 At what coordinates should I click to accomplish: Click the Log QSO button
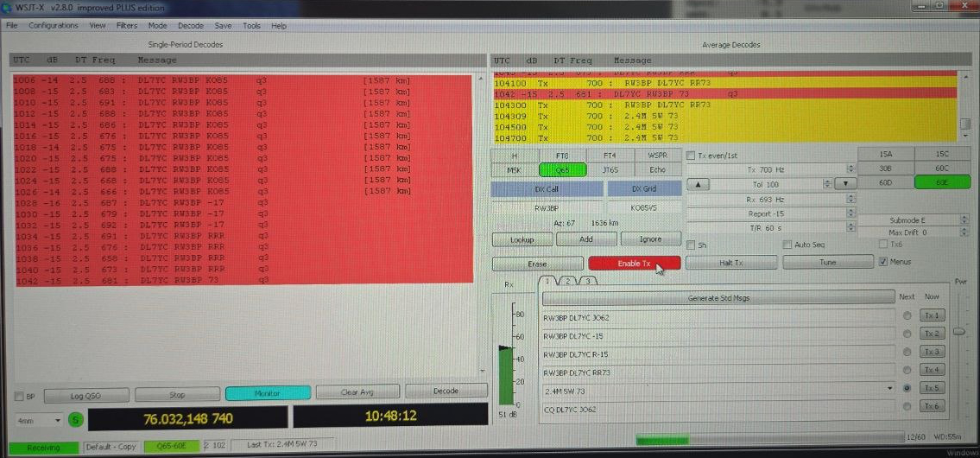coord(86,395)
